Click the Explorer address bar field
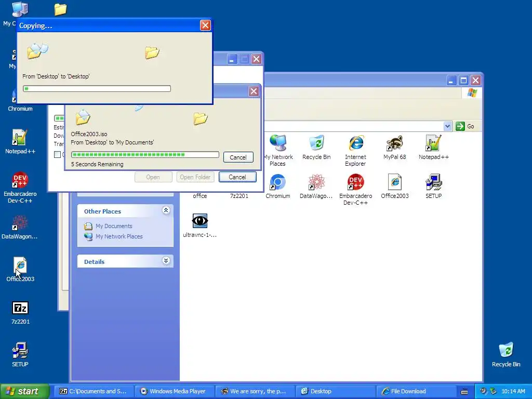The image size is (532, 399). tap(353, 126)
